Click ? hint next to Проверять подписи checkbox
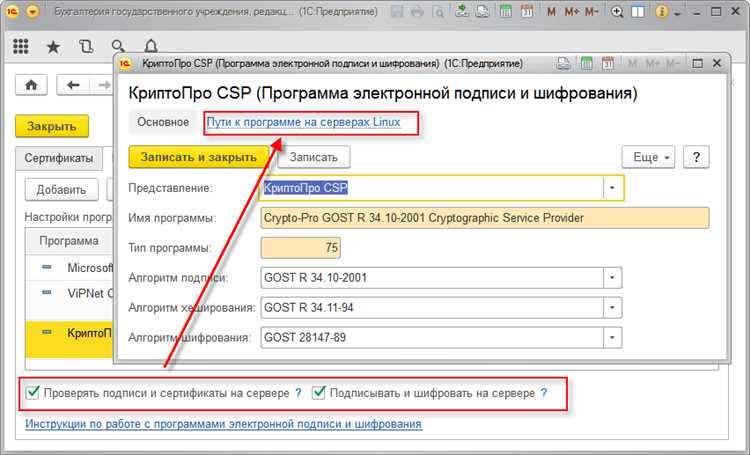This screenshot has width=750, height=455. click(298, 393)
